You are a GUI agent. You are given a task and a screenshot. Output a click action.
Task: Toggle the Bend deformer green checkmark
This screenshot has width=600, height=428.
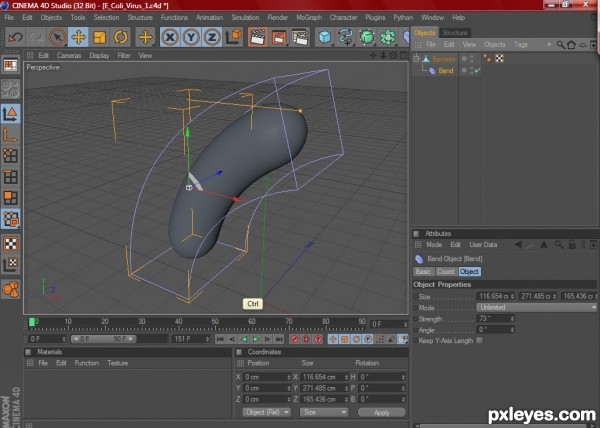point(477,70)
